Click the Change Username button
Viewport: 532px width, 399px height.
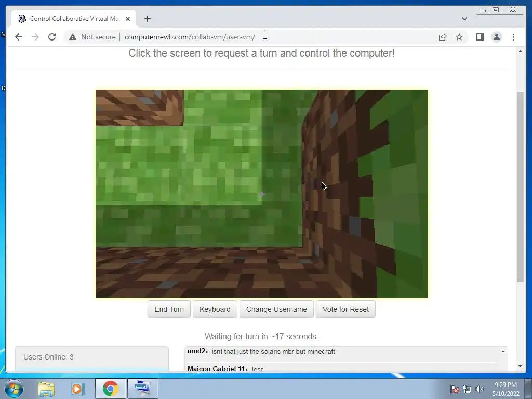click(276, 309)
